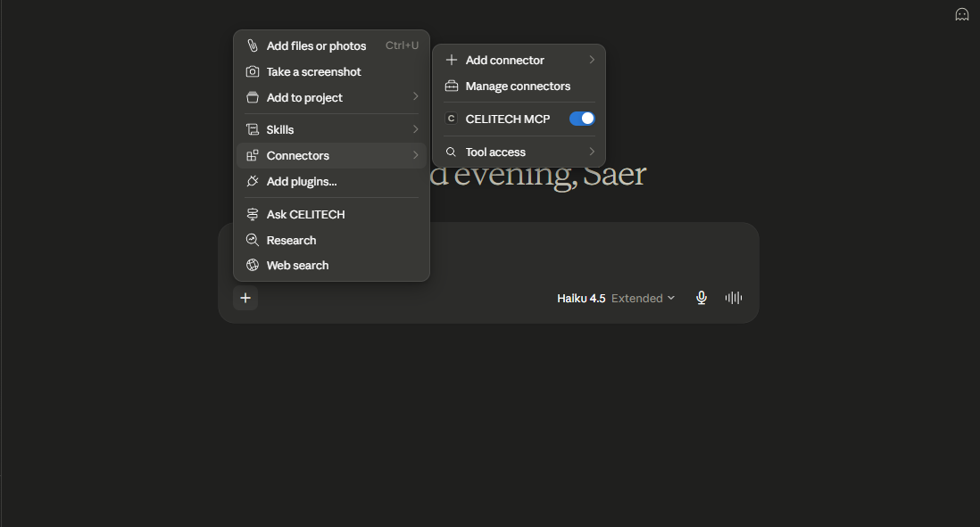Screen dimensions: 980x527
Task: Click the Connectors grid icon
Action: pyautogui.click(x=253, y=155)
